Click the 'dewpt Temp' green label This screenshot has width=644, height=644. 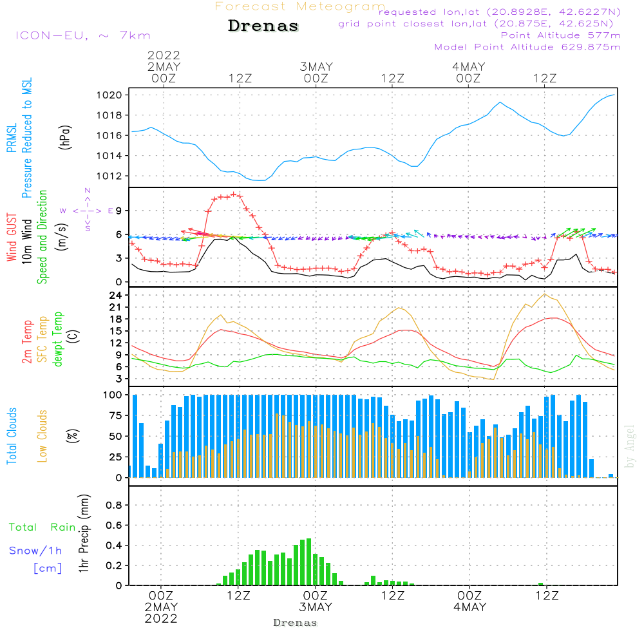tap(57, 339)
